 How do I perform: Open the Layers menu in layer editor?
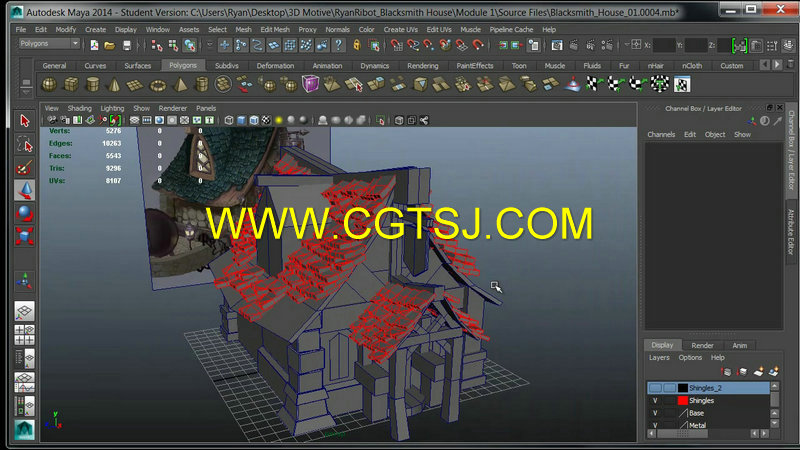(x=659, y=358)
